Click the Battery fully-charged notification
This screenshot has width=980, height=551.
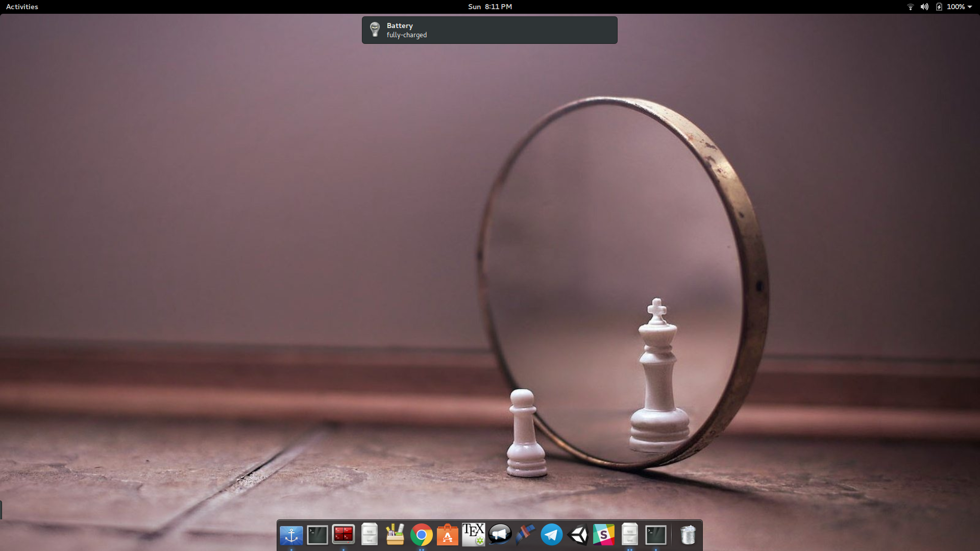489,30
